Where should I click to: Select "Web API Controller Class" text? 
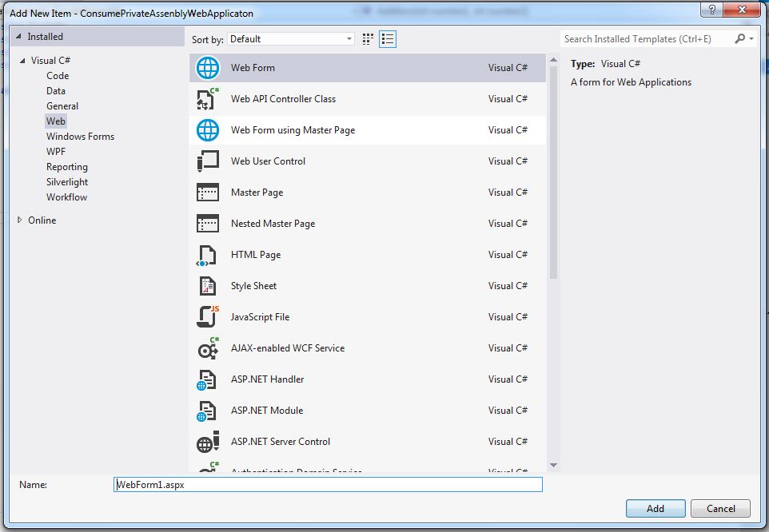(x=284, y=99)
